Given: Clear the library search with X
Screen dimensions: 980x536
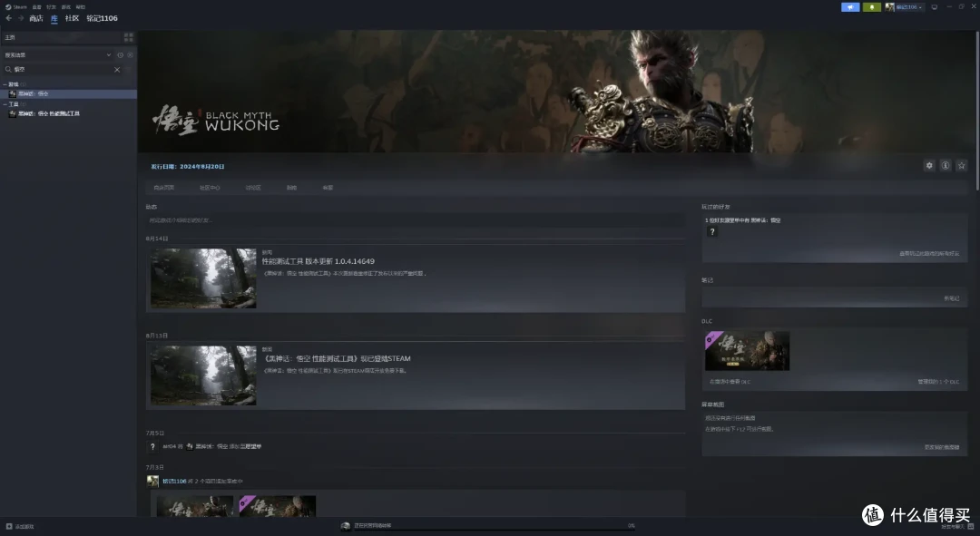Looking at the screenshot, I should pos(117,69).
